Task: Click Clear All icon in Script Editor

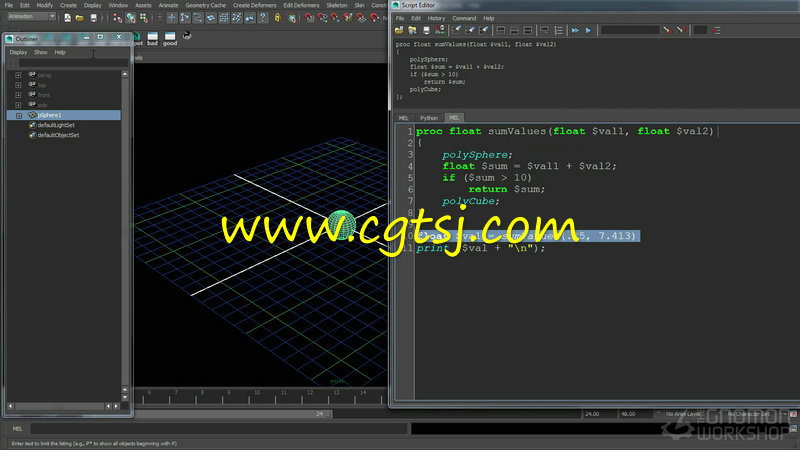Action: 484,31
